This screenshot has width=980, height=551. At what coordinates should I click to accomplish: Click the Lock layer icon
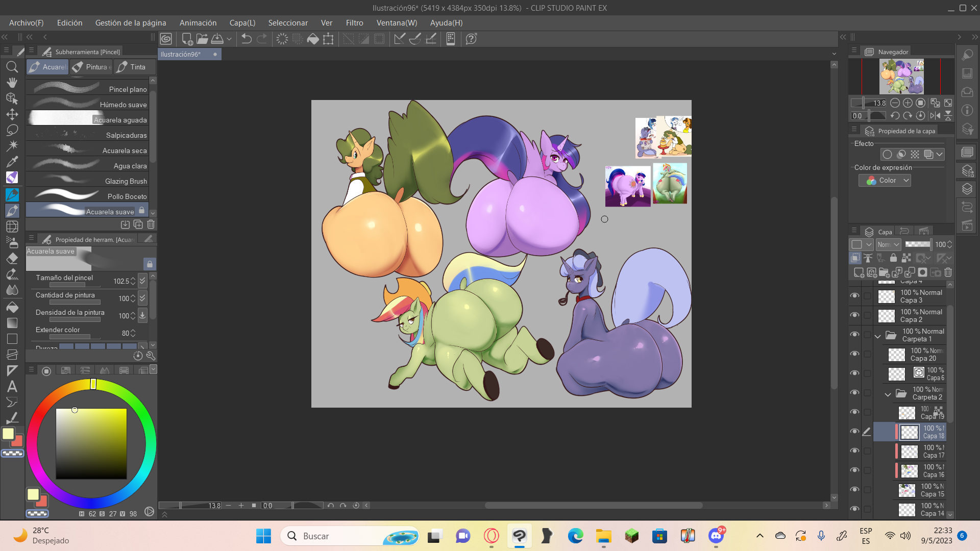point(893,258)
